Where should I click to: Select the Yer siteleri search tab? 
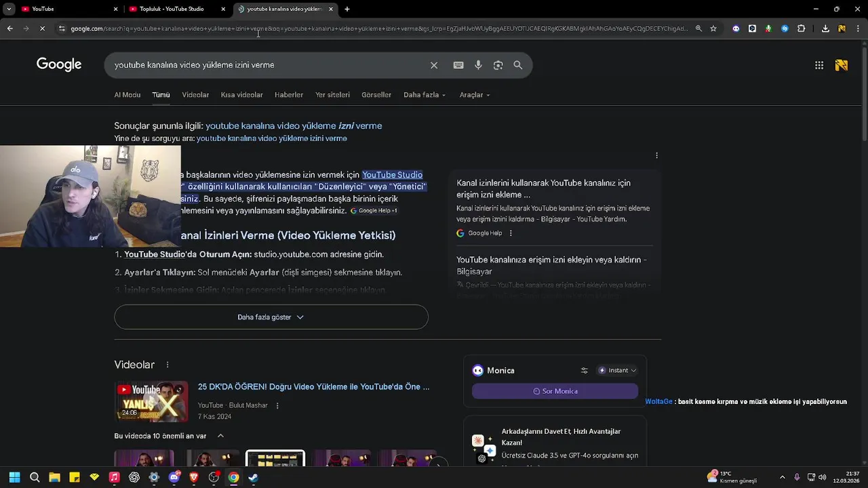point(332,95)
